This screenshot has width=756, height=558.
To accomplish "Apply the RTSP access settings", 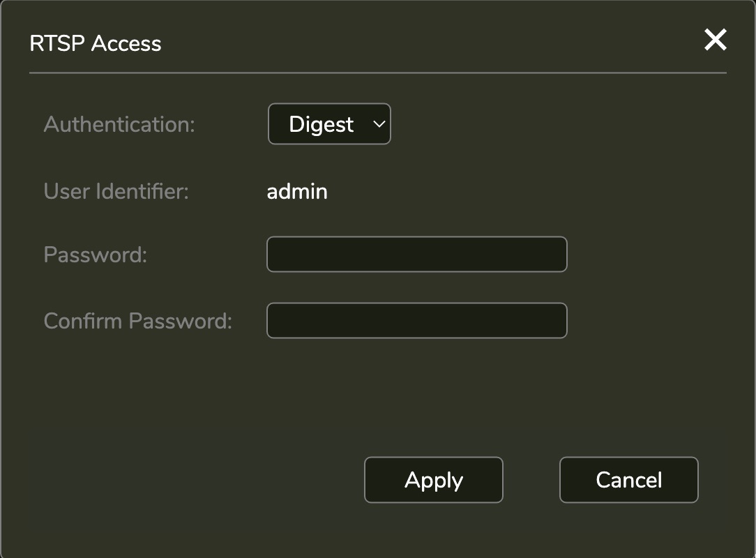I will coord(433,480).
